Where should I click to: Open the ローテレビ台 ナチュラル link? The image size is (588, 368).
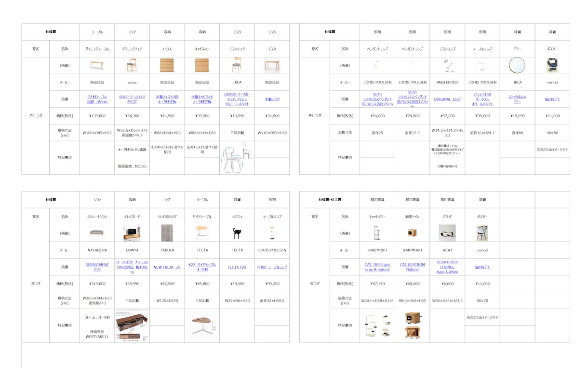132,267
